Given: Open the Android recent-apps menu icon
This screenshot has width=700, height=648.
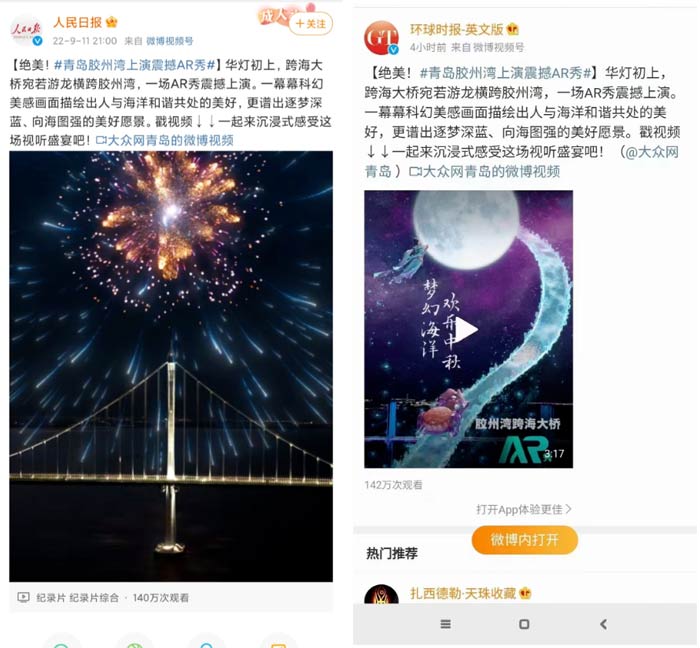Looking at the screenshot, I should (445, 624).
